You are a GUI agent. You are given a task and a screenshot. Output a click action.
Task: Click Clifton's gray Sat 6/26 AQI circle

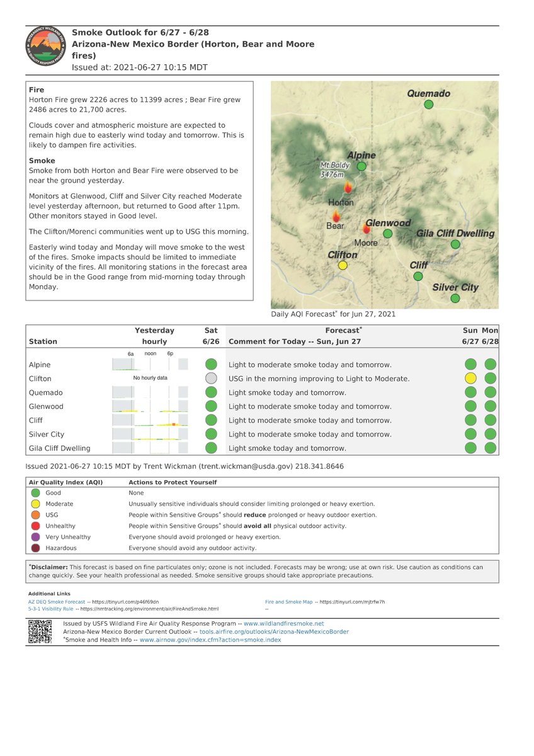point(211,378)
